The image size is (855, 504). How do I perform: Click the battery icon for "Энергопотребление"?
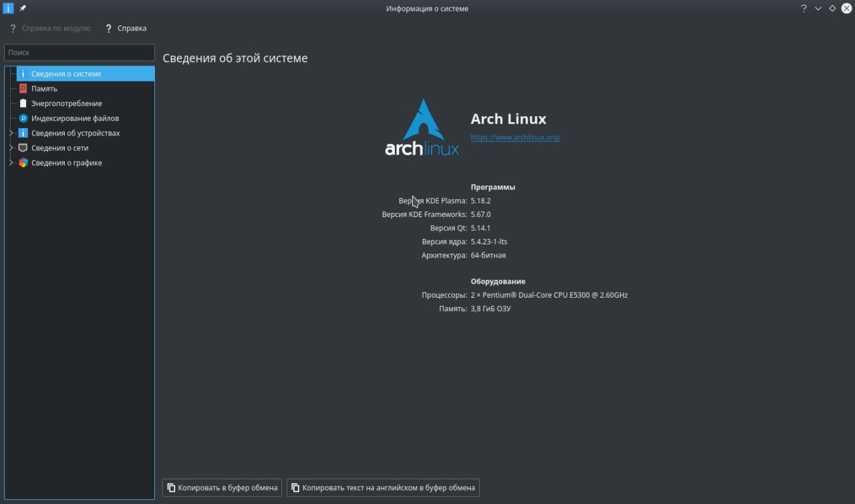(x=23, y=103)
